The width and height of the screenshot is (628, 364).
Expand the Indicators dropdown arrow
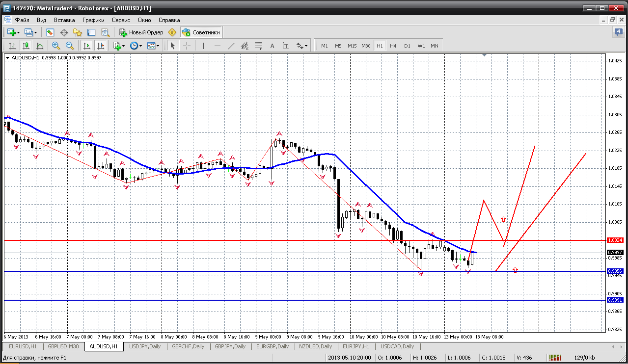[124, 46]
